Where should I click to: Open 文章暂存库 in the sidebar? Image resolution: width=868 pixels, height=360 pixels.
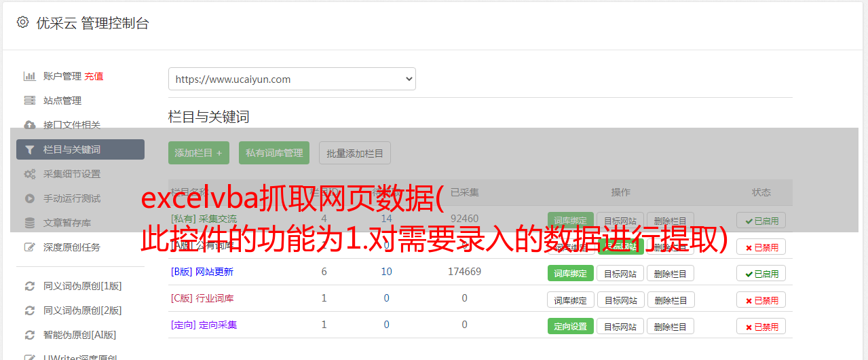(x=67, y=223)
